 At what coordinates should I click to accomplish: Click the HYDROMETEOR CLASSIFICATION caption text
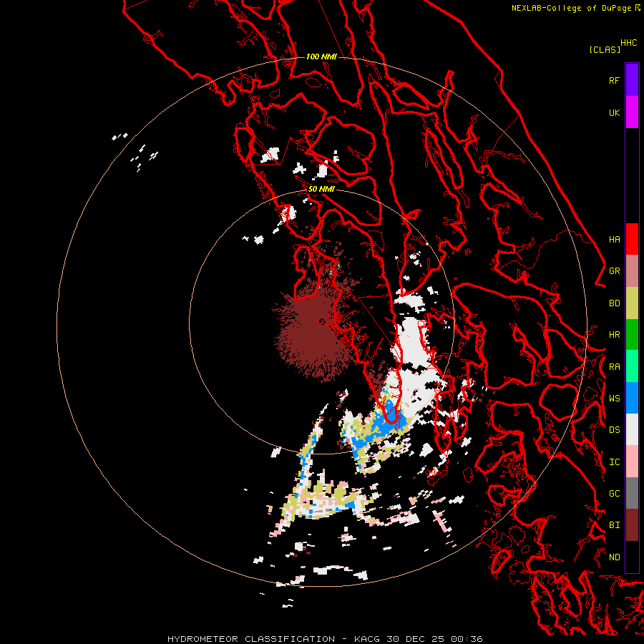click(251, 639)
